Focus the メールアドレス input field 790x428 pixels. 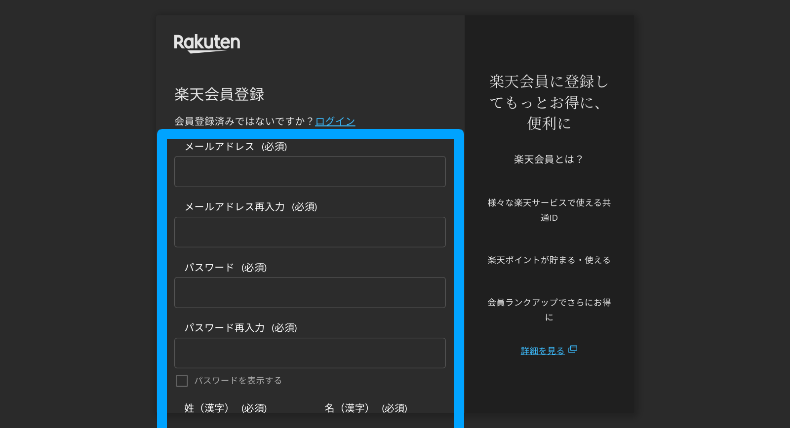(310, 171)
